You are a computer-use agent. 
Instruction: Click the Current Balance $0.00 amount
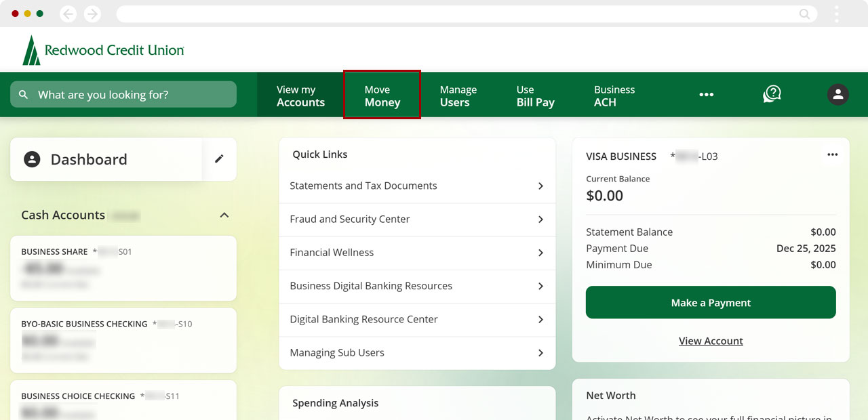[604, 196]
